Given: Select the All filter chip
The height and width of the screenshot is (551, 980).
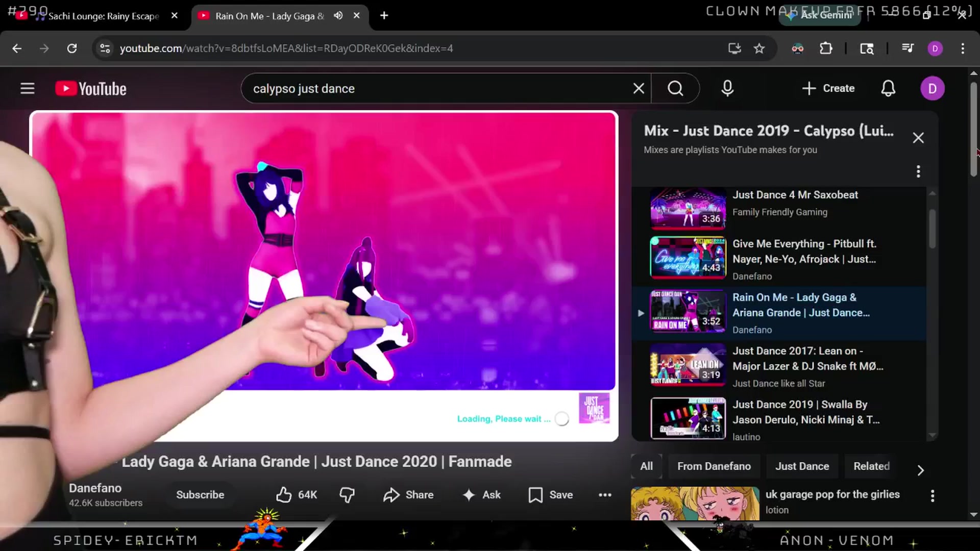Looking at the screenshot, I should [646, 466].
